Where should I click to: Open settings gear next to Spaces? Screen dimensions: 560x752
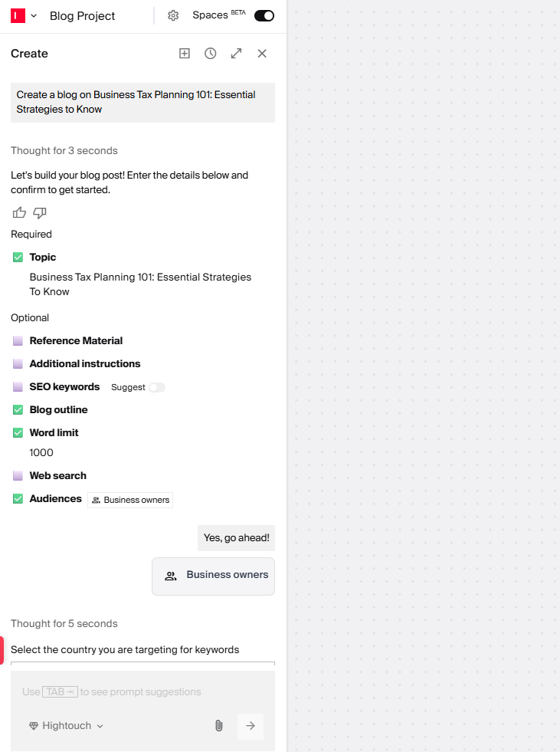(x=173, y=16)
